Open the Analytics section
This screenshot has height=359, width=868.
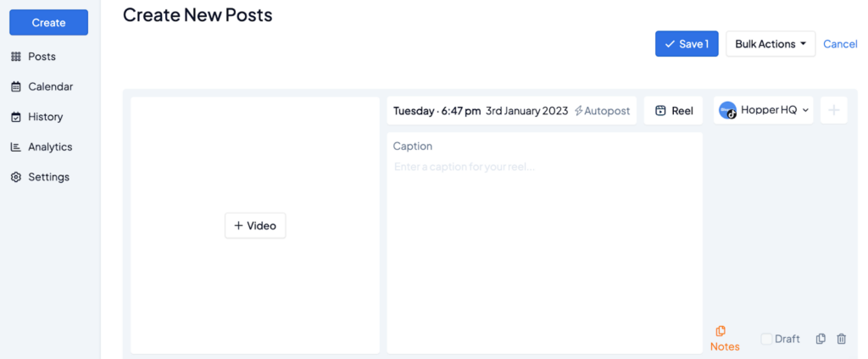[x=50, y=146]
